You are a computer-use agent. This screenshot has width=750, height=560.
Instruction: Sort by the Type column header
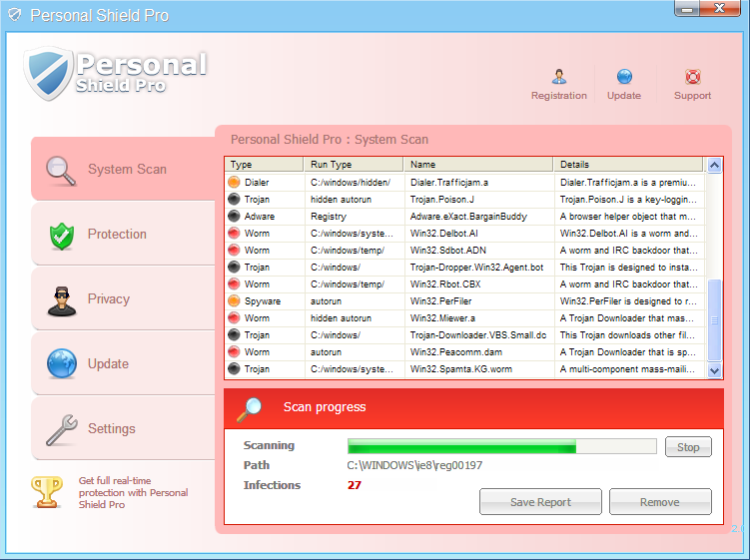pos(264,165)
